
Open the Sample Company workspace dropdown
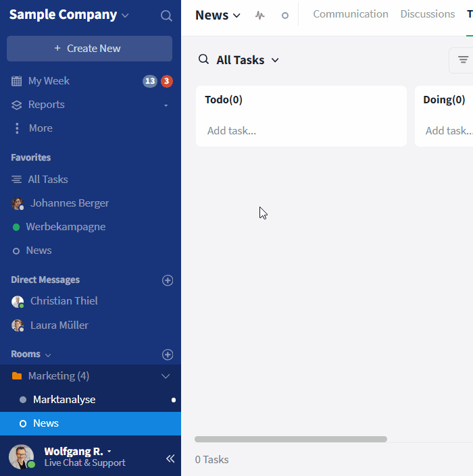pyautogui.click(x=69, y=15)
